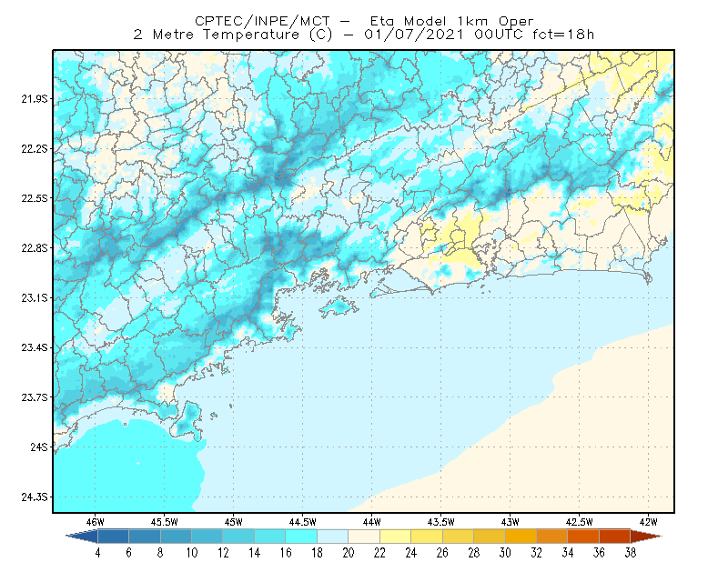Click the cream swatch between 20 and 22
Image resolution: width=728 pixels, height=562 pixels.
point(364,537)
